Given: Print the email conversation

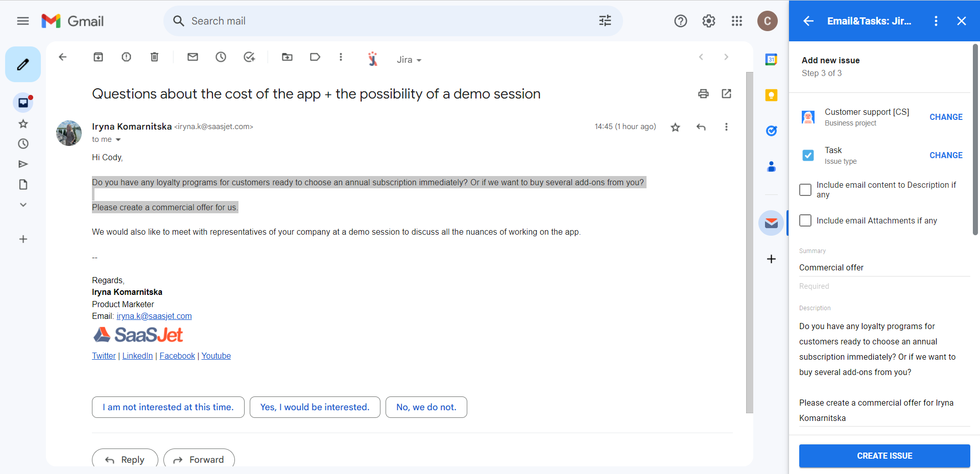Looking at the screenshot, I should coord(703,94).
